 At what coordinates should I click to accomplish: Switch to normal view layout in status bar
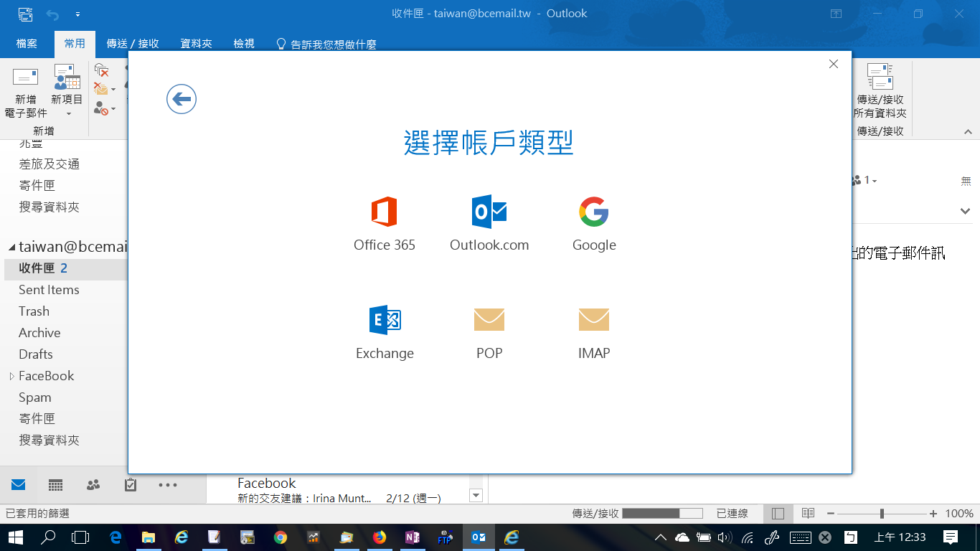pyautogui.click(x=778, y=514)
